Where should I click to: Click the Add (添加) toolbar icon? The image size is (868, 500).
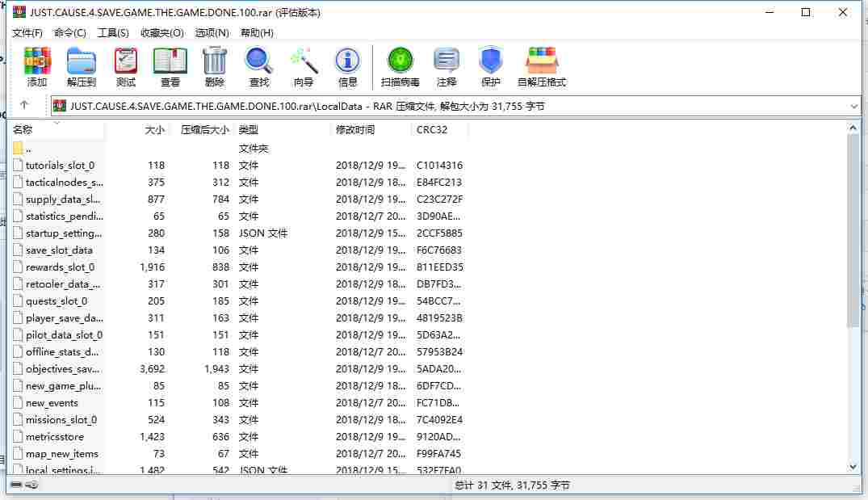(37, 61)
